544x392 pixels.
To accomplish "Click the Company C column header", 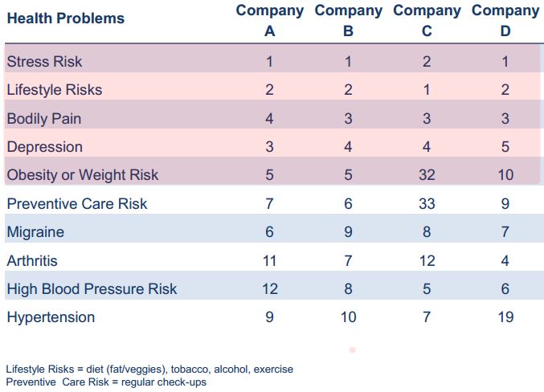I will click(x=427, y=20).
